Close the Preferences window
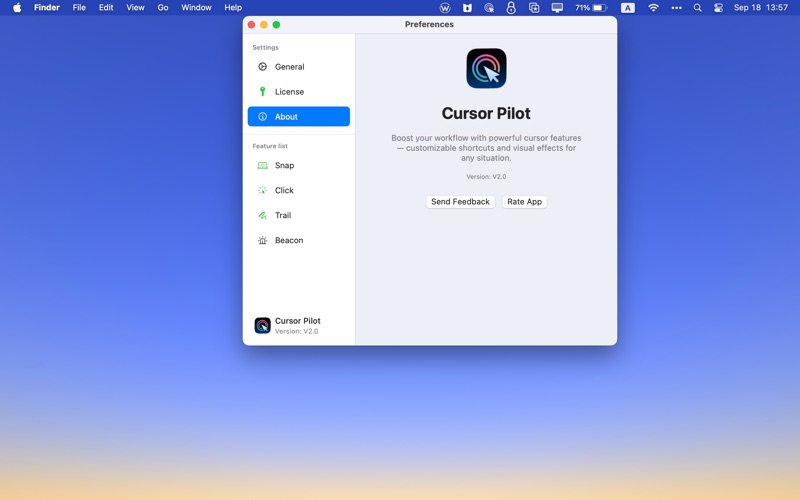 click(x=252, y=24)
